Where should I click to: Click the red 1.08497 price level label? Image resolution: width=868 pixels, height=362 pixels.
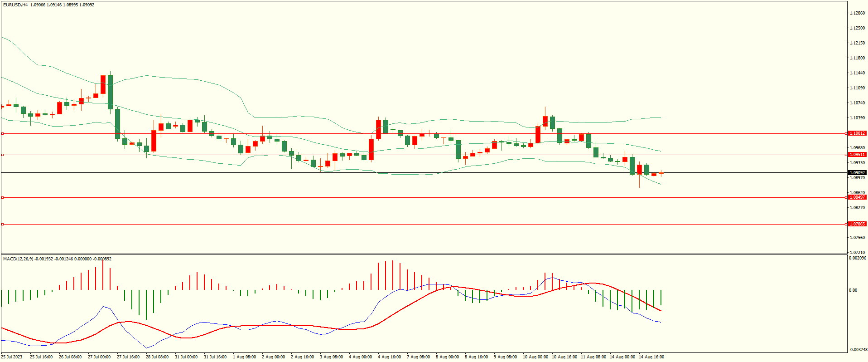coord(857,197)
